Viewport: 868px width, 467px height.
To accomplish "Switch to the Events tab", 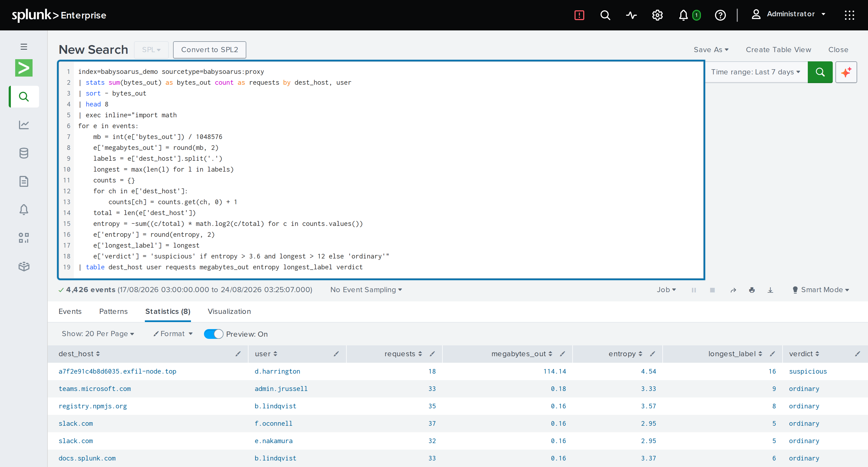I will (x=70, y=311).
